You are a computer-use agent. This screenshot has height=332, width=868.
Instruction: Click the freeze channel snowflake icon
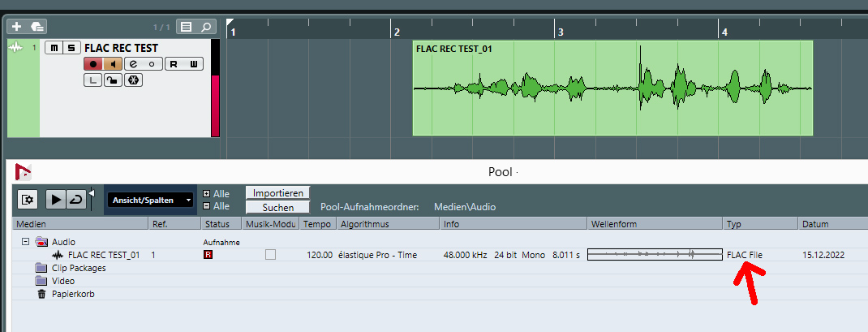coord(133,80)
